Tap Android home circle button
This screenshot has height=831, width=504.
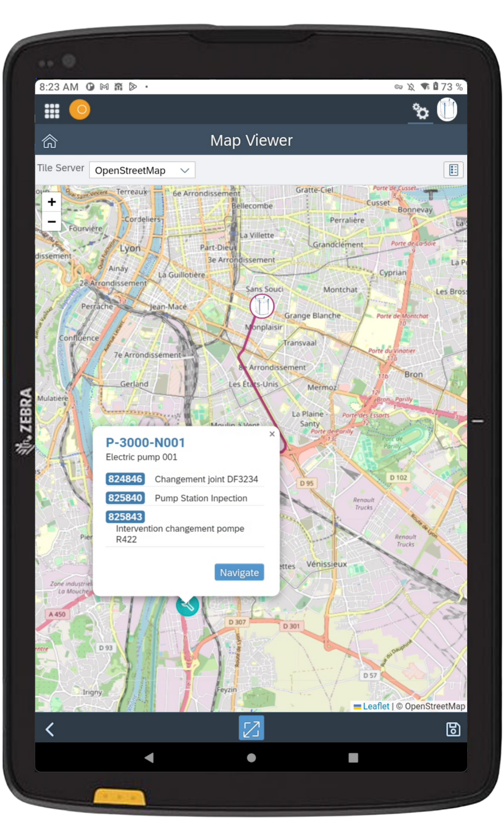[x=252, y=758]
